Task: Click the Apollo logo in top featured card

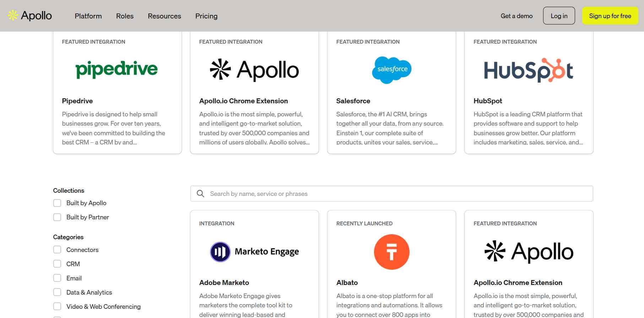Action: click(254, 70)
